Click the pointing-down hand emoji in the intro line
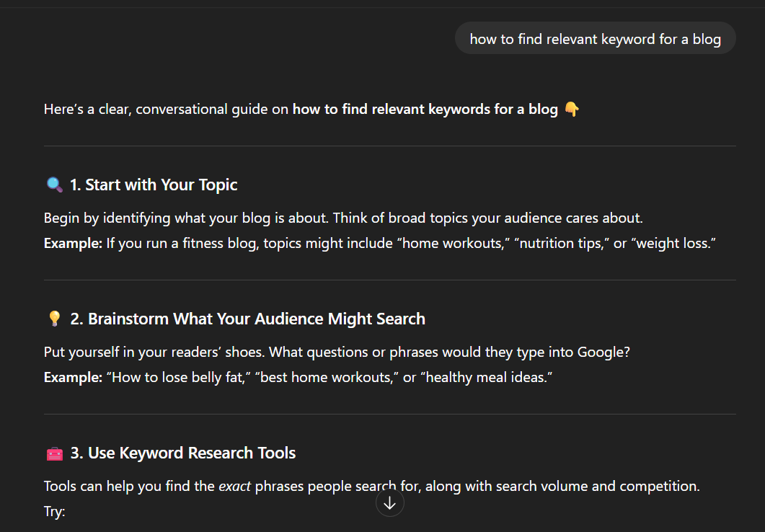This screenshot has width=765, height=532. pos(571,110)
